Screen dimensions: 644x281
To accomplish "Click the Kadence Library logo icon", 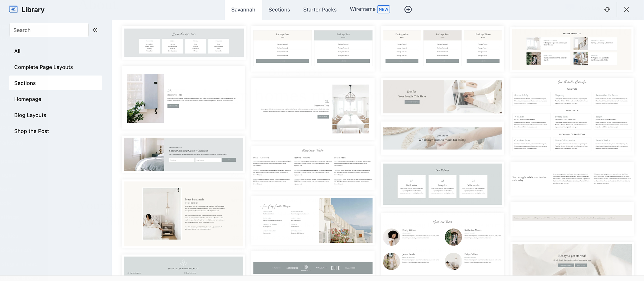I will pos(13,9).
